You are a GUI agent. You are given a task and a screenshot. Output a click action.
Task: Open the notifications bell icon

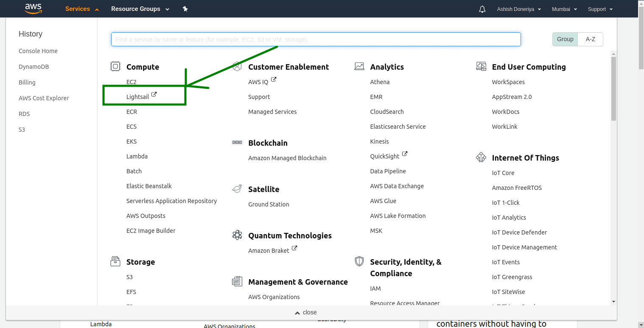(x=482, y=9)
